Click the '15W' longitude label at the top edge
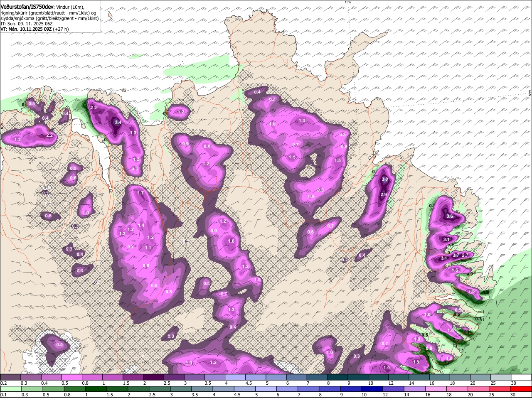The image size is (532, 398). [x=348, y=2]
